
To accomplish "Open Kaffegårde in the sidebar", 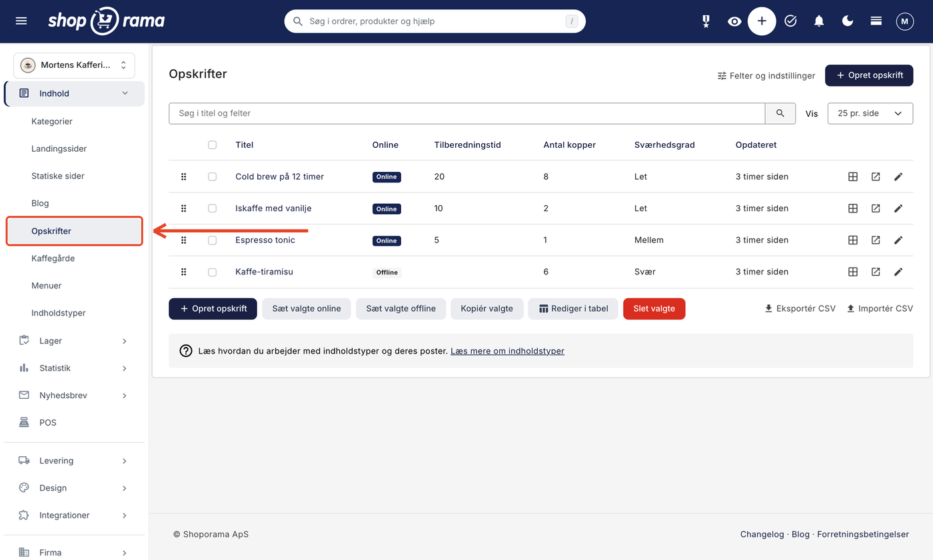I will [x=53, y=258].
